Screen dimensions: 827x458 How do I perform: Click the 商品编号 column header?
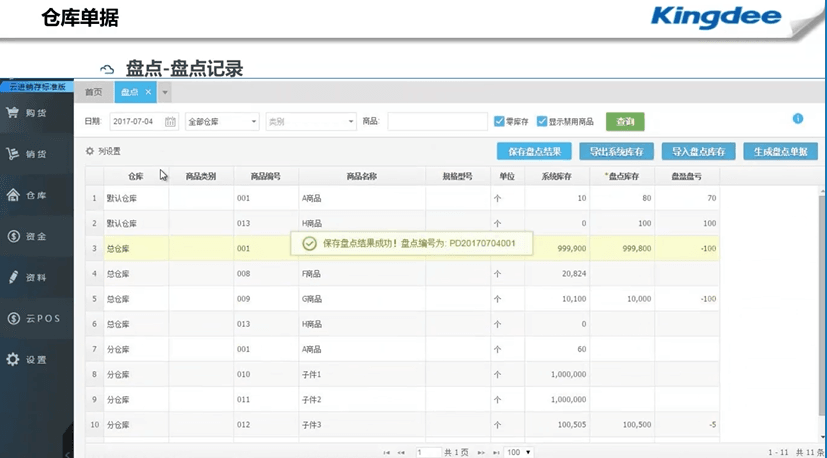pyautogui.click(x=266, y=177)
